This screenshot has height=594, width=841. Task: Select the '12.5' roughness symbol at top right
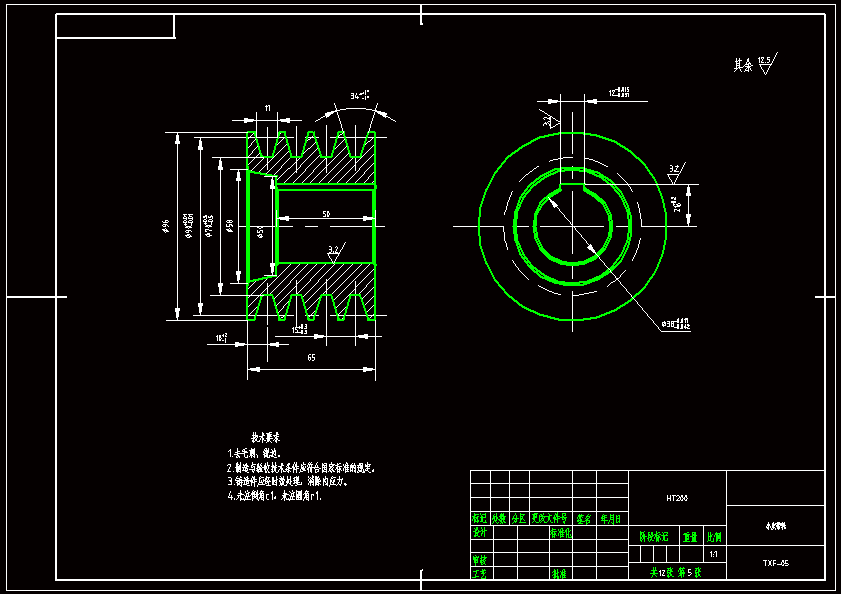click(x=767, y=63)
